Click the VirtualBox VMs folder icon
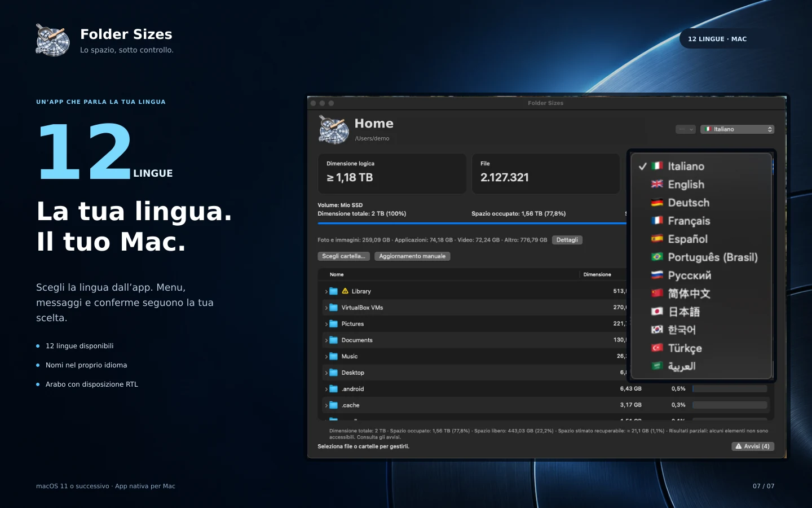Viewport: 812px width, 508px height. tap(333, 308)
